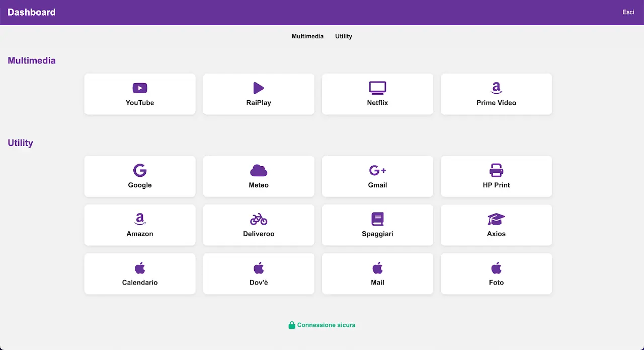This screenshot has width=644, height=350.
Task: Click the HP Print printer icon
Action: click(x=497, y=170)
